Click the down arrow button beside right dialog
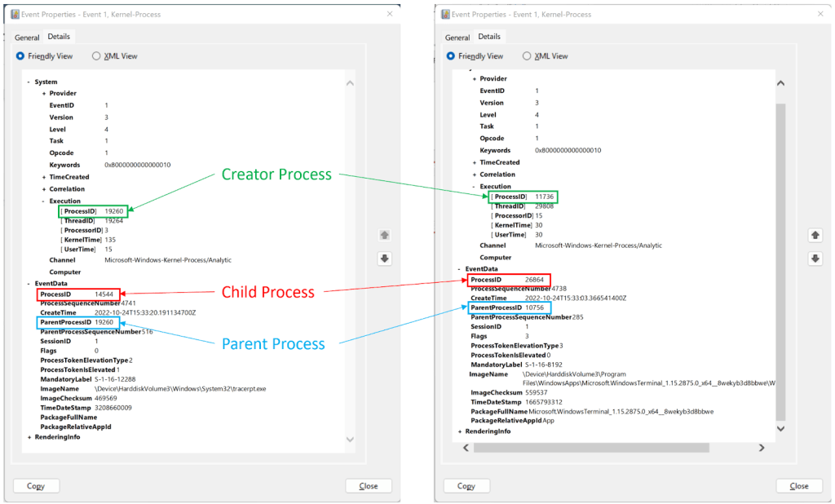 (815, 259)
